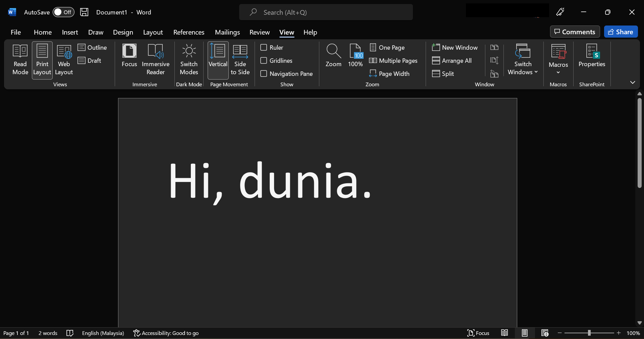Open the Comments pane button

575,32
